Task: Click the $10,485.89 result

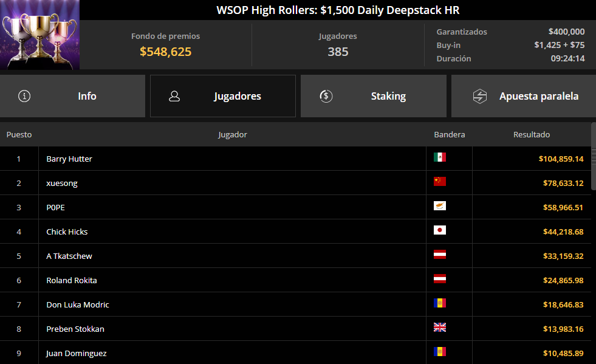Action: click(563, 354)
